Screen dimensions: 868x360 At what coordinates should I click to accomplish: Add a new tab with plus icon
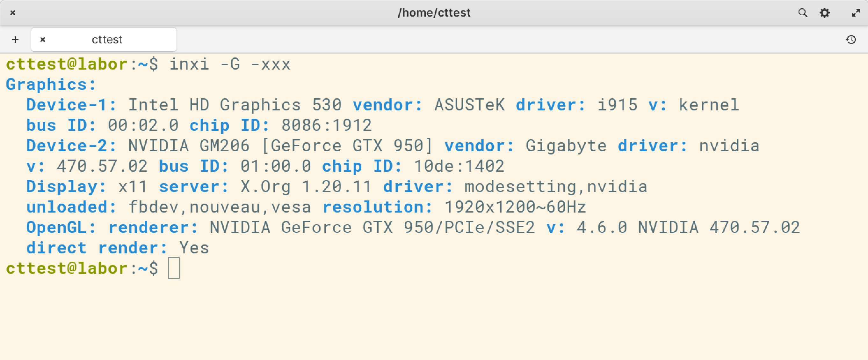coord(15,40)
